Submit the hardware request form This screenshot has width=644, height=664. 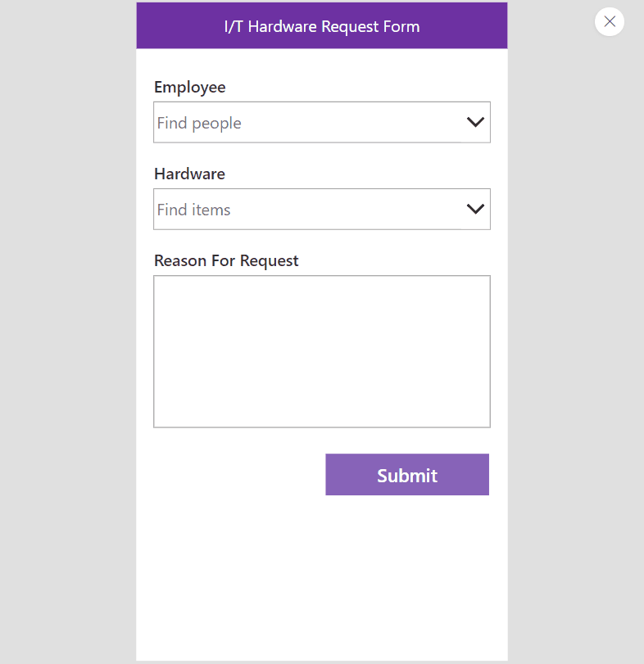[x=407, y=475]
